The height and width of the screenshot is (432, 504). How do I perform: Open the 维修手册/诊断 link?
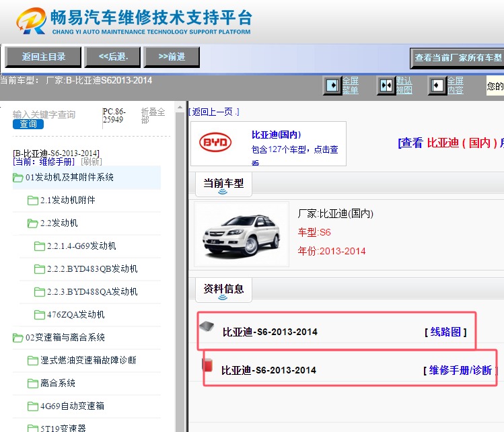(x=460, y=370)
